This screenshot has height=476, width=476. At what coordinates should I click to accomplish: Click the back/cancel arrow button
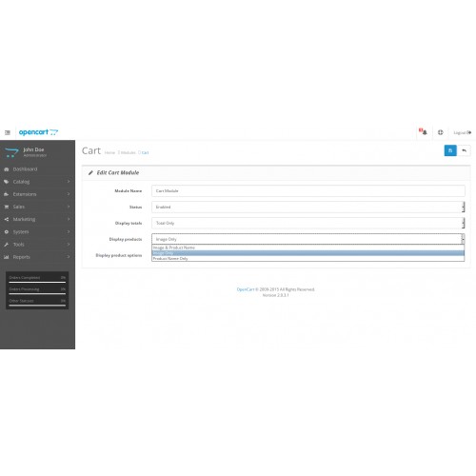[464, 150]
